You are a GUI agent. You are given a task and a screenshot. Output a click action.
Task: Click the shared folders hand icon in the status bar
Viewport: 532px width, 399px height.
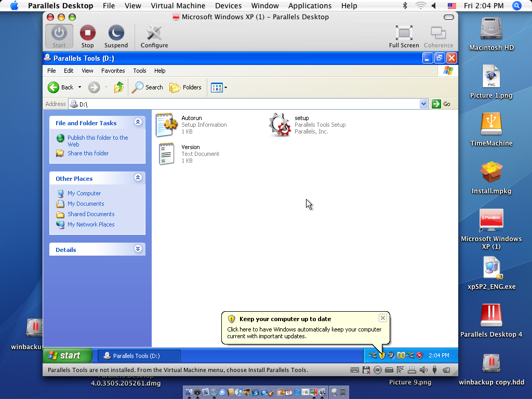[x=446, y=370]
